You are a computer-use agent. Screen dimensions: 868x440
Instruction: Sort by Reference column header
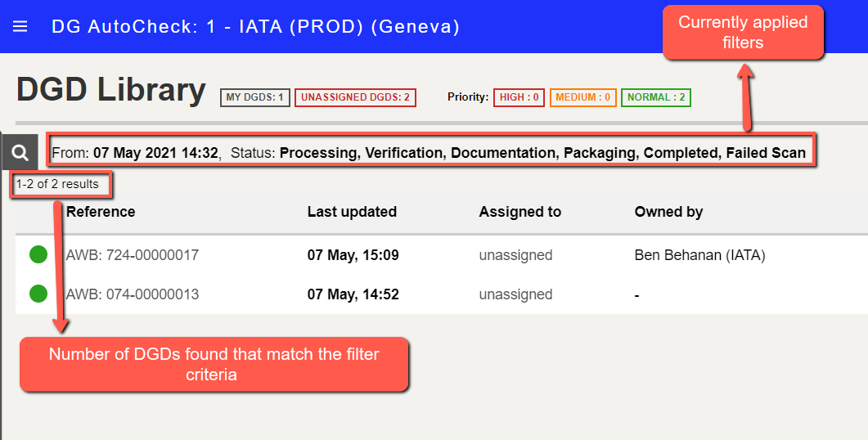pyautogui.click(x=101, y=212)
